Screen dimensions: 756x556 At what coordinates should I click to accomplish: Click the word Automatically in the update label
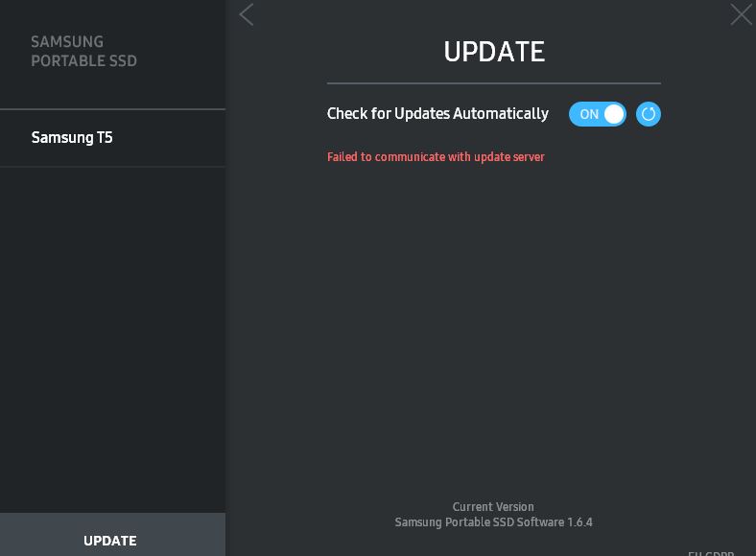pyautogui.click(x=500, y=113)
